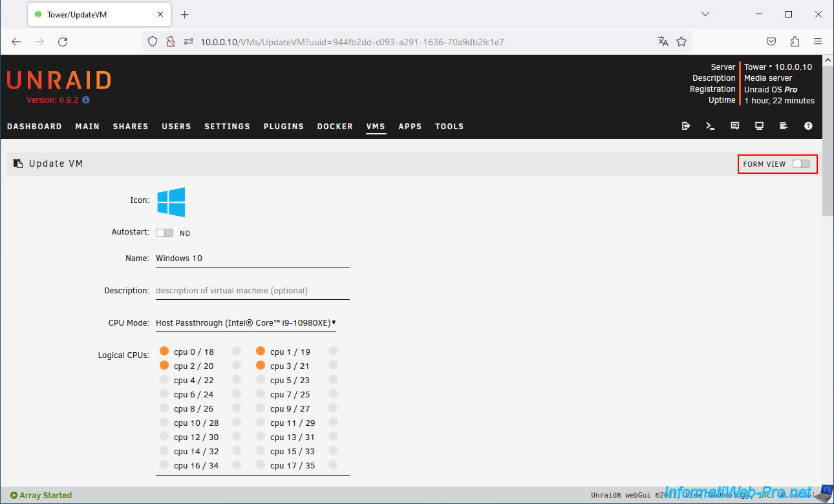The height and width of the screenshot is (504, 834).
Task: Open the site permissions icon in address bar
Action: coord(189,41)
